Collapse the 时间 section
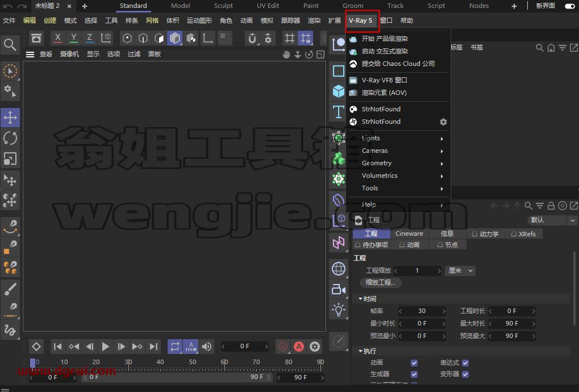Image resolution: width=579 pixels, height=392 pixels. (x=360, y=299)
